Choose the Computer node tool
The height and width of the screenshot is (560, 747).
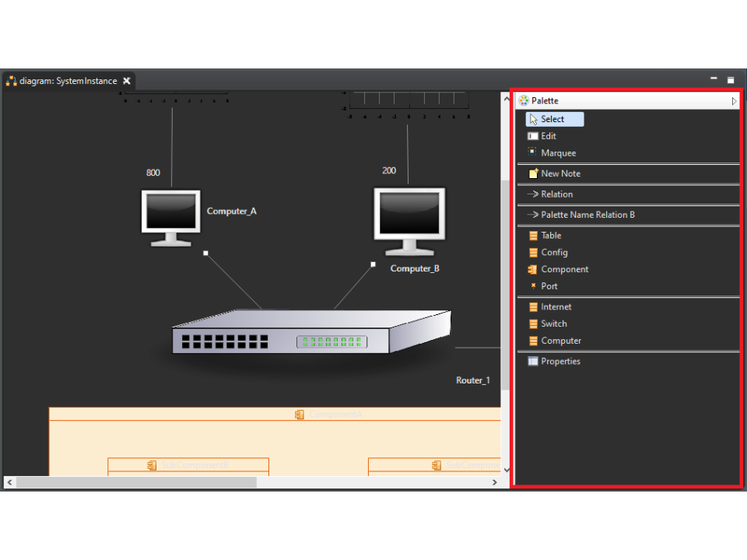pyautogui.click(x=561, y=341)
